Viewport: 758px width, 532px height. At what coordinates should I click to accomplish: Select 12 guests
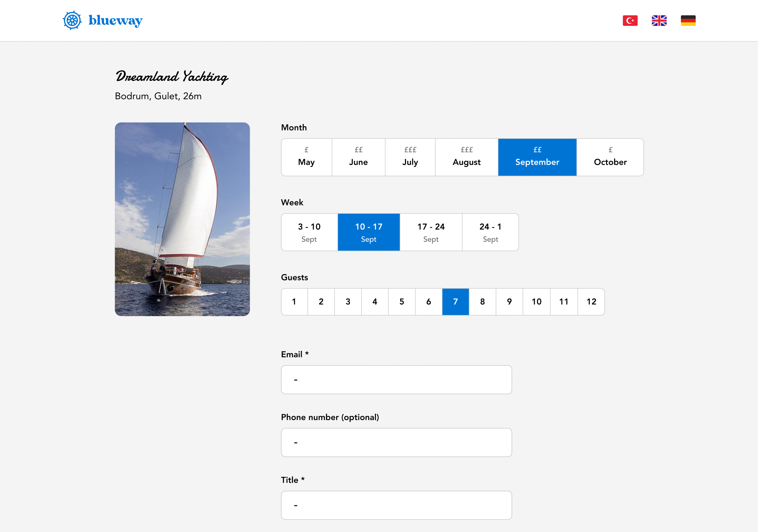(x=591, y=301)
